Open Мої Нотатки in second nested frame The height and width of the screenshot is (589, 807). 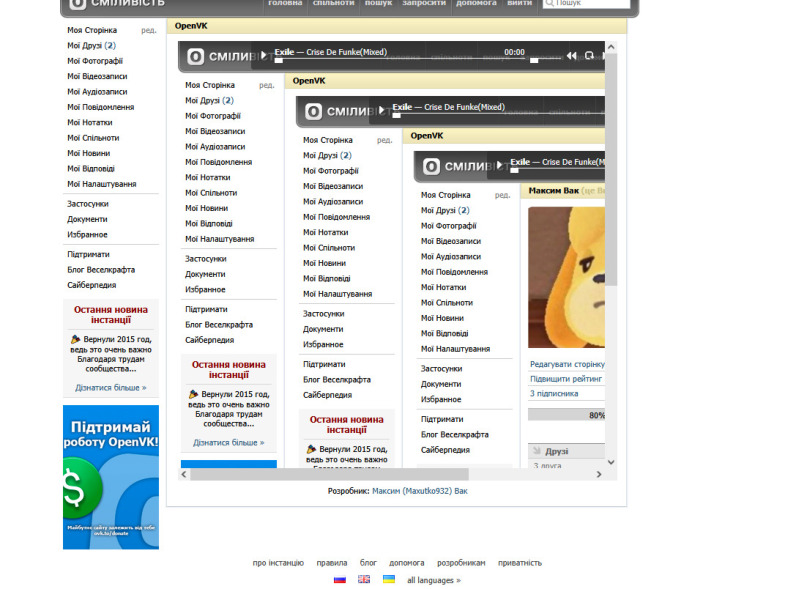(326, 232)
